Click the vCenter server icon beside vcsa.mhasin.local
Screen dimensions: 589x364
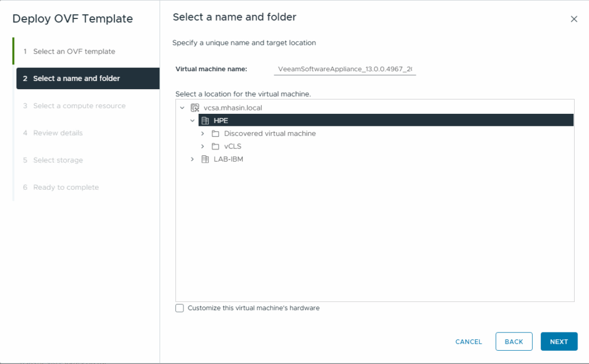[194, 108]
